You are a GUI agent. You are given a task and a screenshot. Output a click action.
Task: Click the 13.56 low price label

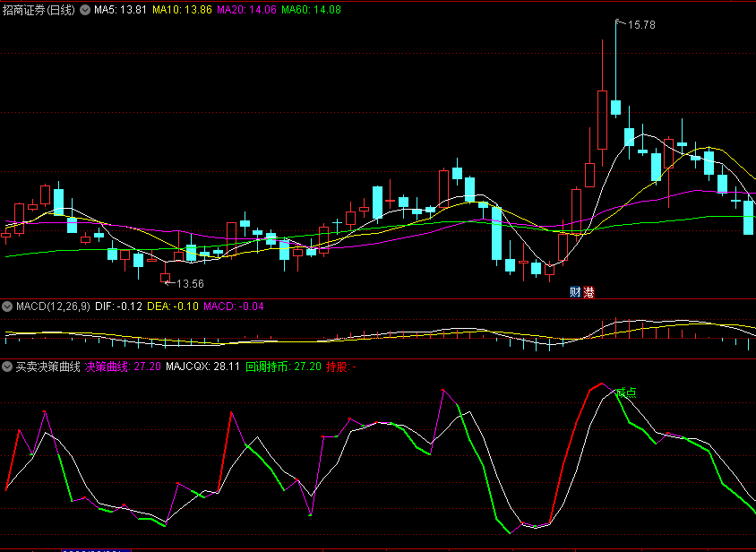pyautogui.click(x=191, y=284)
